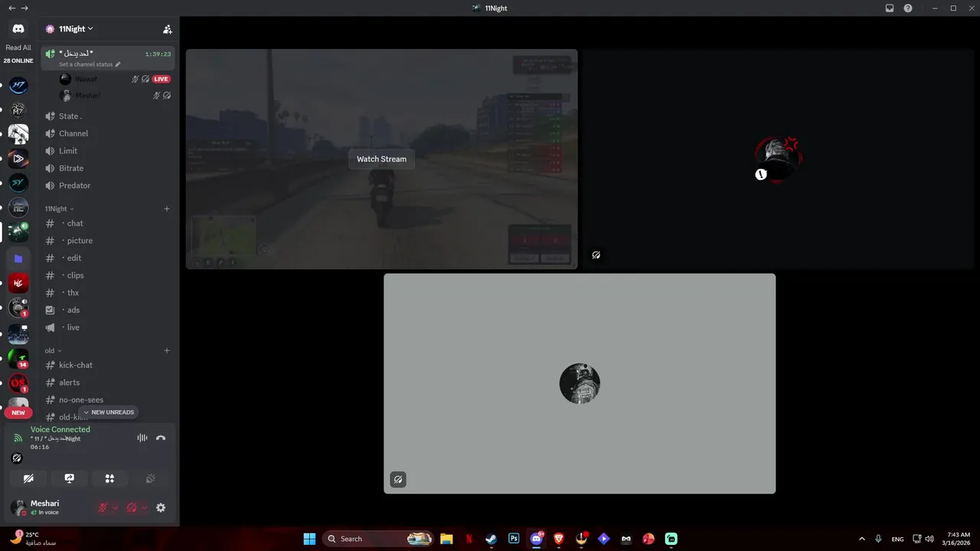
Task: Open the soundboard icon
Action: pos(151,478)
